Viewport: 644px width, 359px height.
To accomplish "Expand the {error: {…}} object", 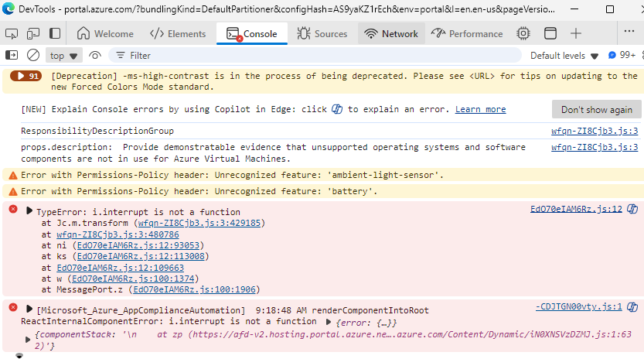I will tap(329, 322).
